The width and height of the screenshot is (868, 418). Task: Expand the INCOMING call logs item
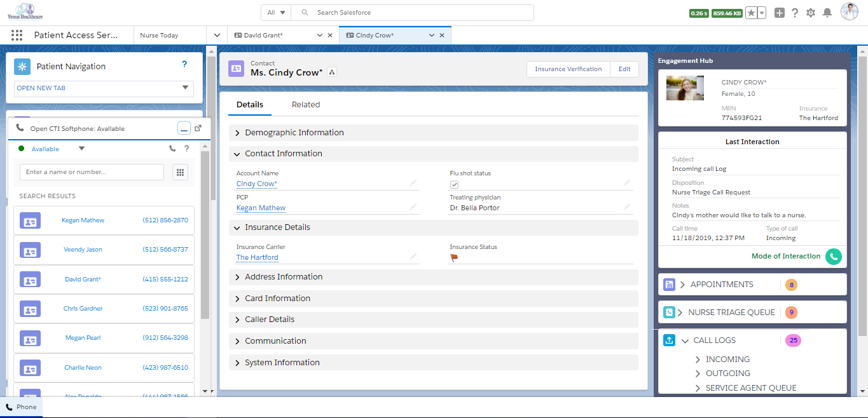698,360
